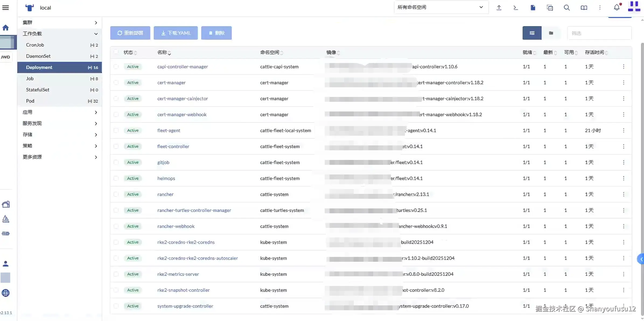Screen dimensions: 644x321
Task: Click the import YAML upload icon
Action: [x=499, y=8]
